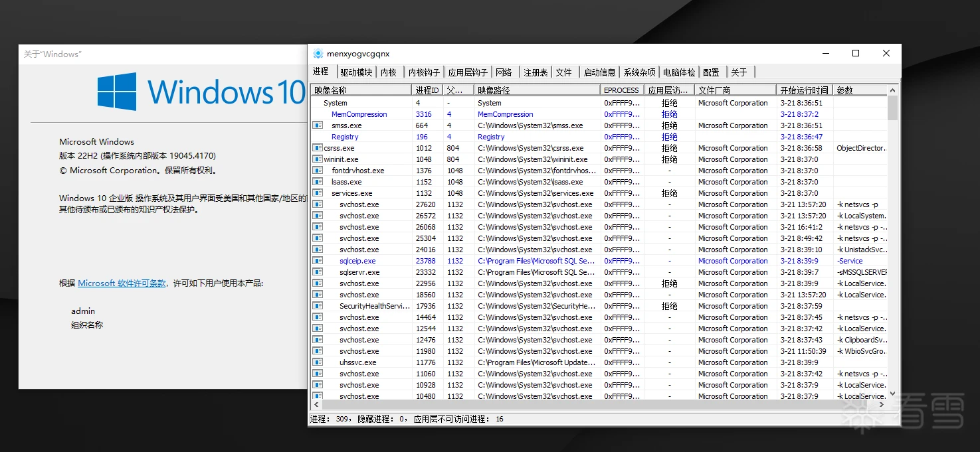Click the horizontal scrollbar right arrow
This screenshot has width=980, height=452.
pos(882,404)
